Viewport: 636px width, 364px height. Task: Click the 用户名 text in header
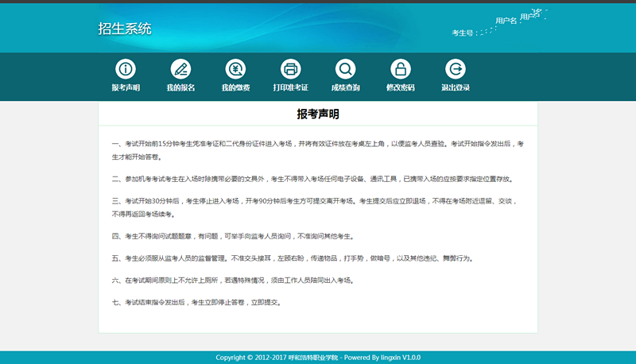[506, 20]
